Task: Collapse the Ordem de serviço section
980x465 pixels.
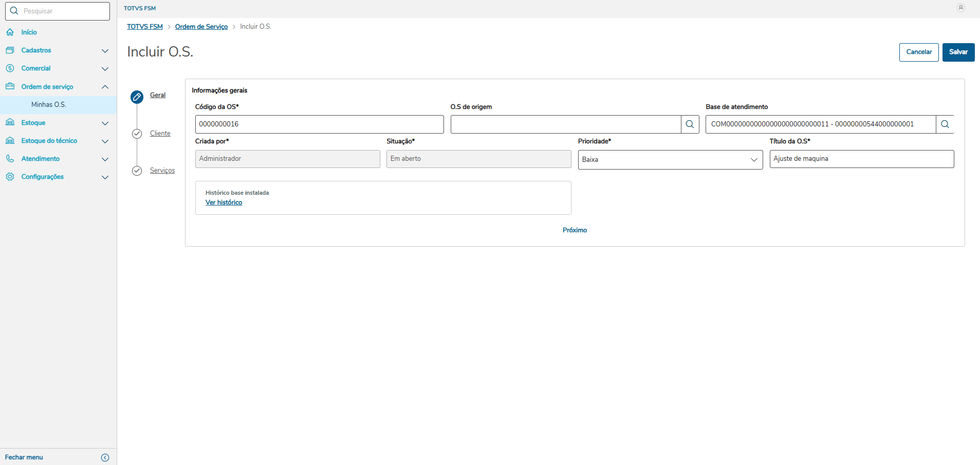Action: point(105,87)
